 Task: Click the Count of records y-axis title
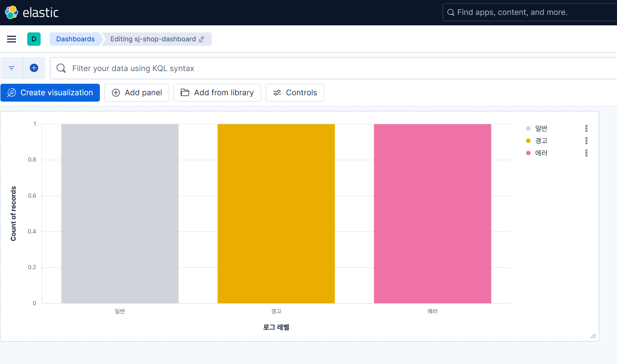[13, 214]
